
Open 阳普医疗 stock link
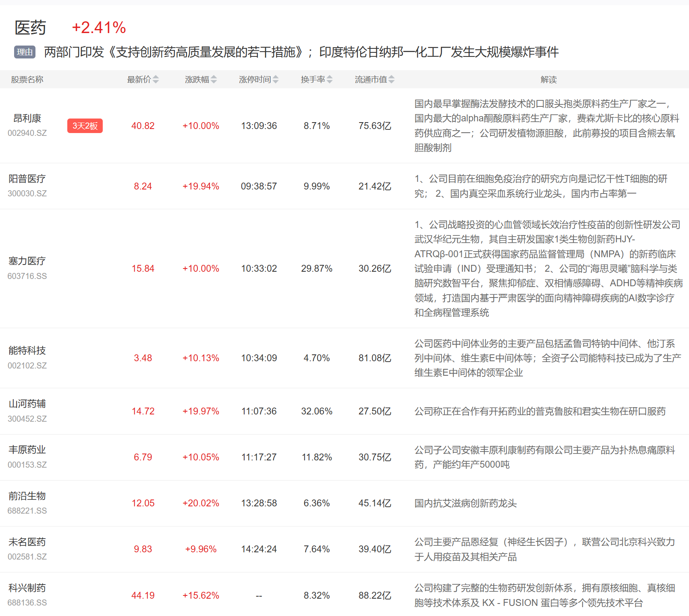(x=27, y=179)
